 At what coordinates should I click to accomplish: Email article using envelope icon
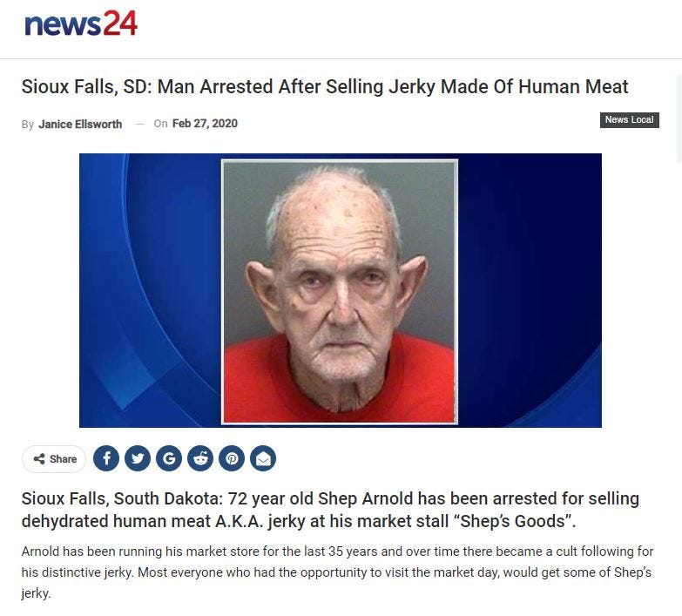(x=263, y=458)
